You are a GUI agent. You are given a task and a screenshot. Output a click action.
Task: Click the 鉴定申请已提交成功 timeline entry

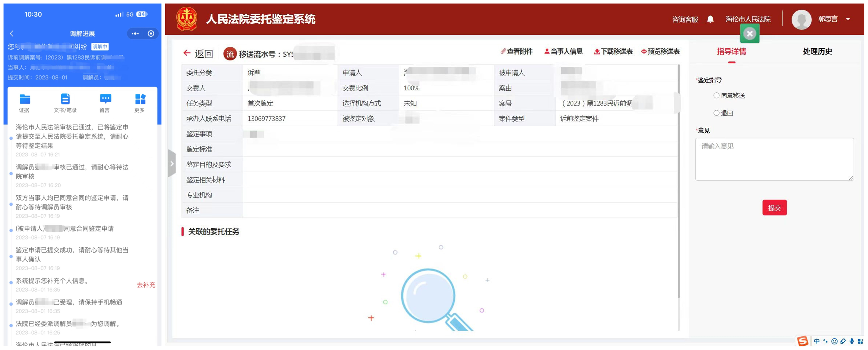[72, 254]
